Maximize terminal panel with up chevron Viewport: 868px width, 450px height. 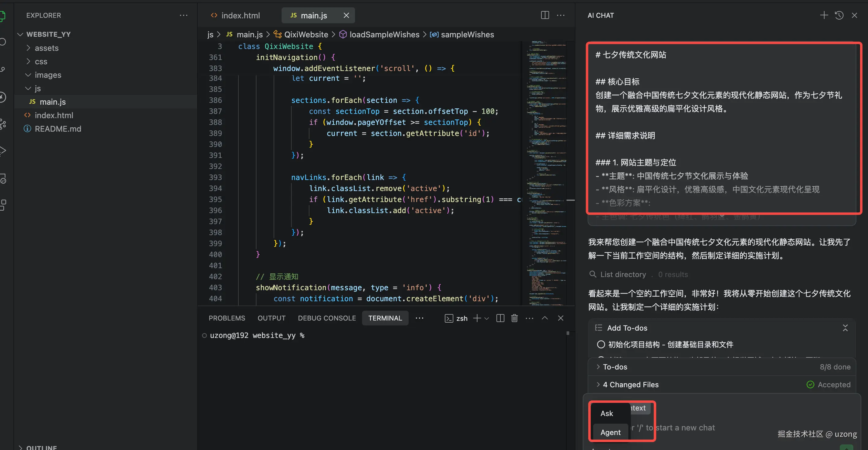pos(544,318)
